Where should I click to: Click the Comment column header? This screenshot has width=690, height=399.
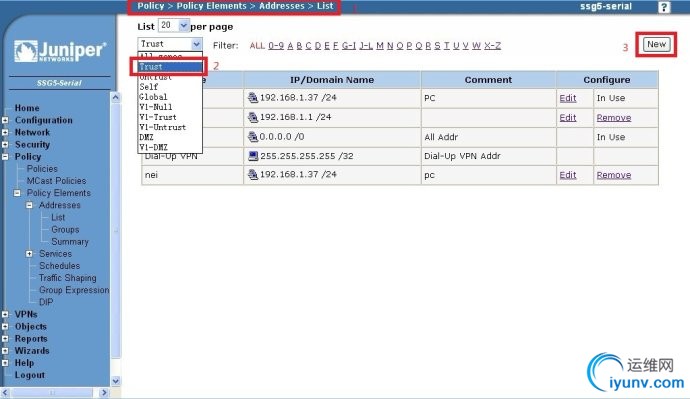click(488, 80)
